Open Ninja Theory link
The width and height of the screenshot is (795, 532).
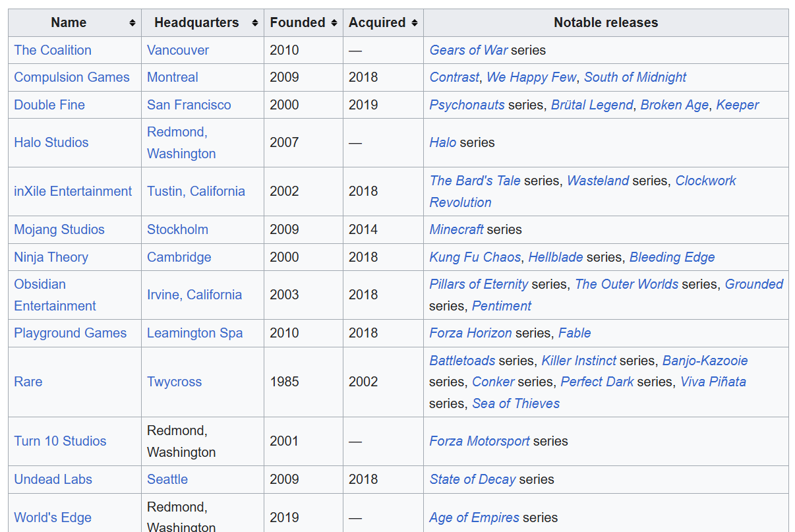pos(51,257)
